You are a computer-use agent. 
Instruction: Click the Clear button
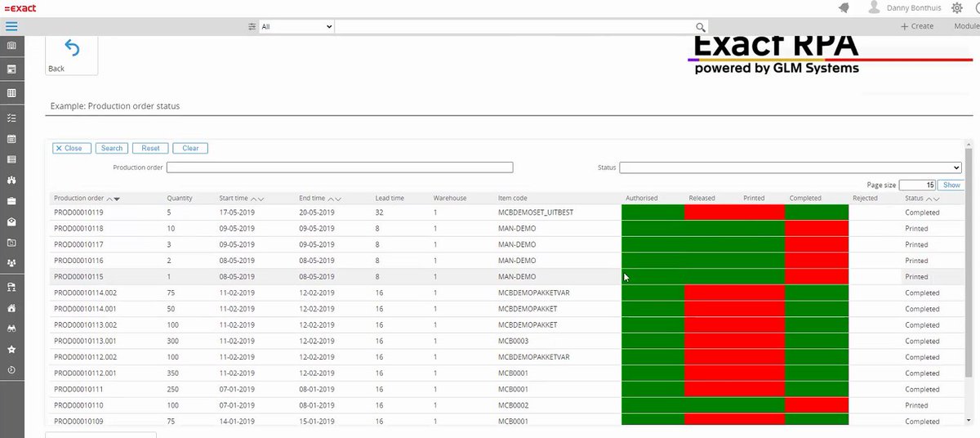190,148
